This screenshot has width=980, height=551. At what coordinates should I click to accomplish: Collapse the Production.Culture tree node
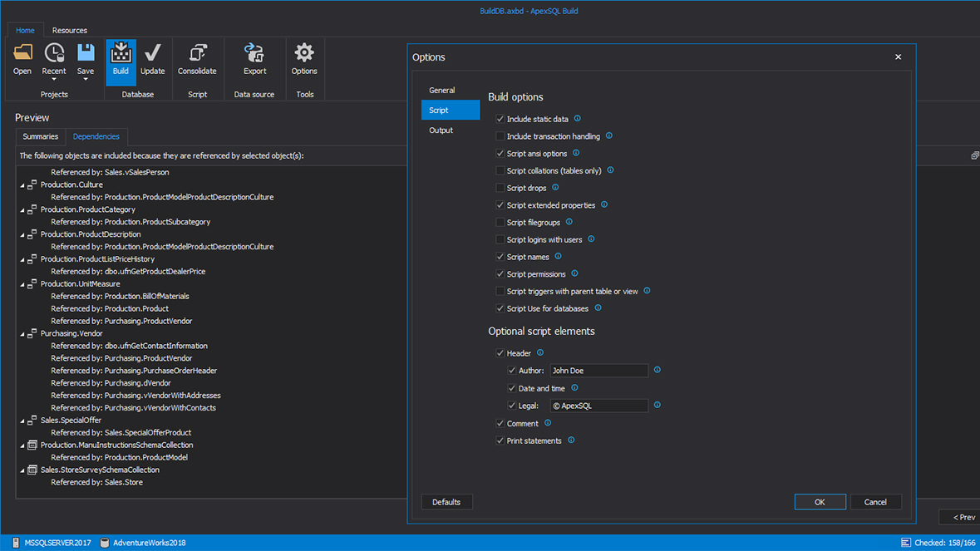[22, 185]
